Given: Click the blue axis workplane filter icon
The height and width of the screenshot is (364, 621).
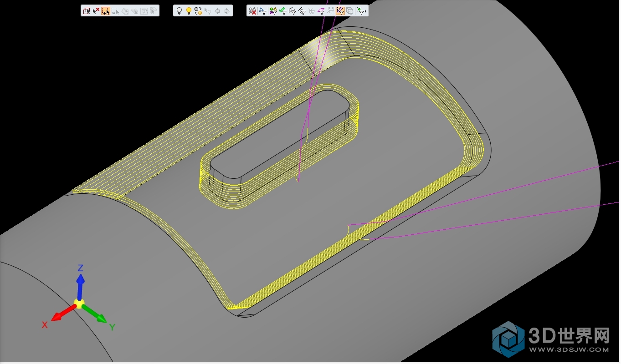Looking at the screenshot, I should point(263,11).
